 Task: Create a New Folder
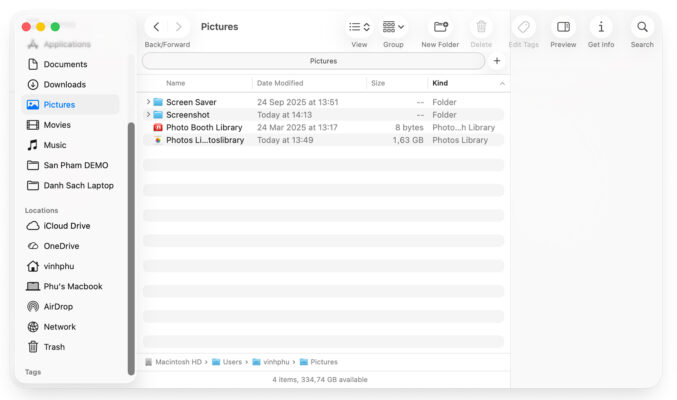[x=440, y=27]
